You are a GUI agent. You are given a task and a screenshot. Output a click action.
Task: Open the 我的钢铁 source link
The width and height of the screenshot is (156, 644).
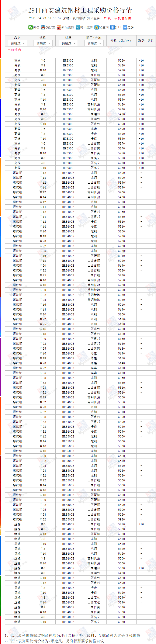pos(79,18)
